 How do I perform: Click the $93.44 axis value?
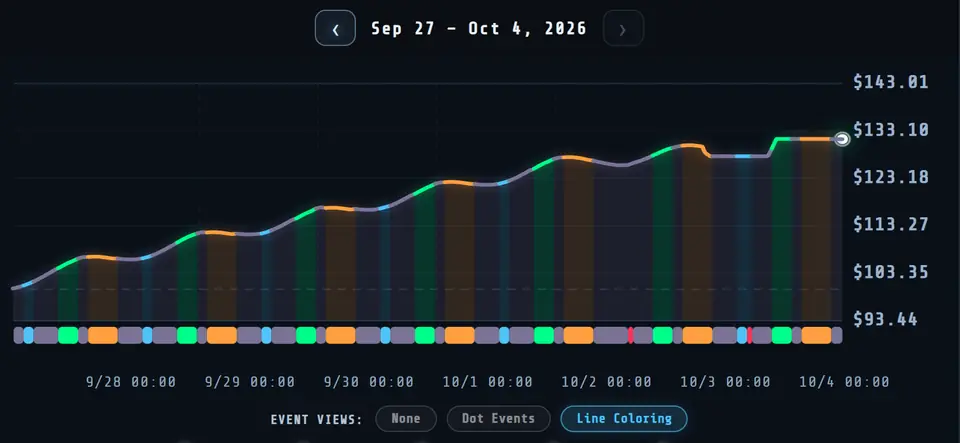[885, 319]
